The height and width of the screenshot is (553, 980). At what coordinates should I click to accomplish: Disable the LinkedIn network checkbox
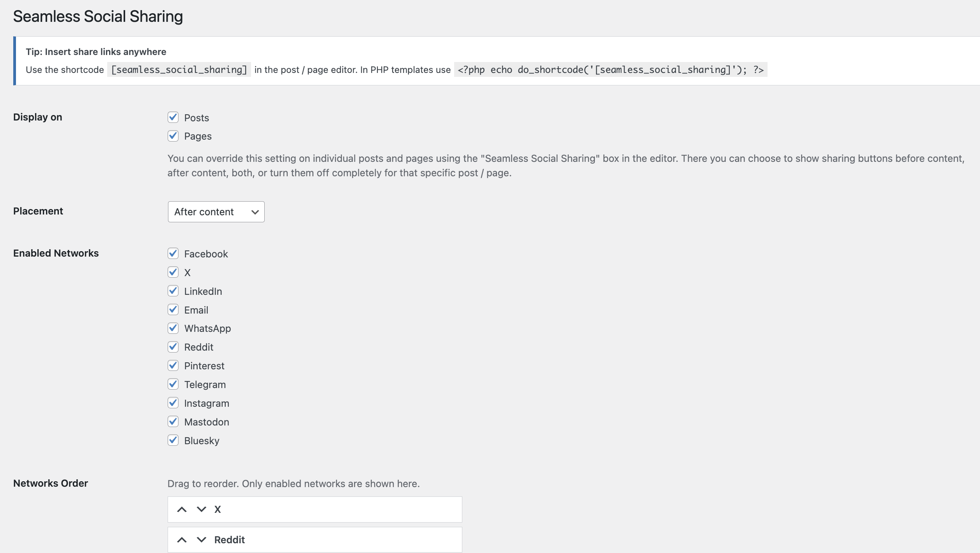[x=173, y=291]
